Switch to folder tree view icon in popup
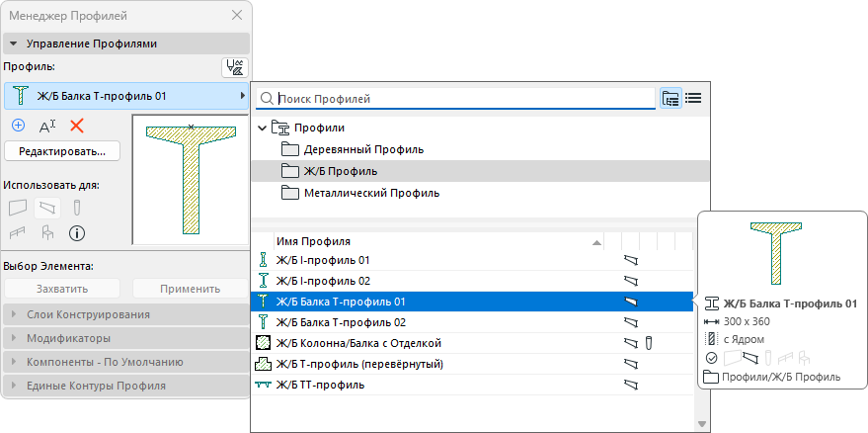 coord(671,98)
